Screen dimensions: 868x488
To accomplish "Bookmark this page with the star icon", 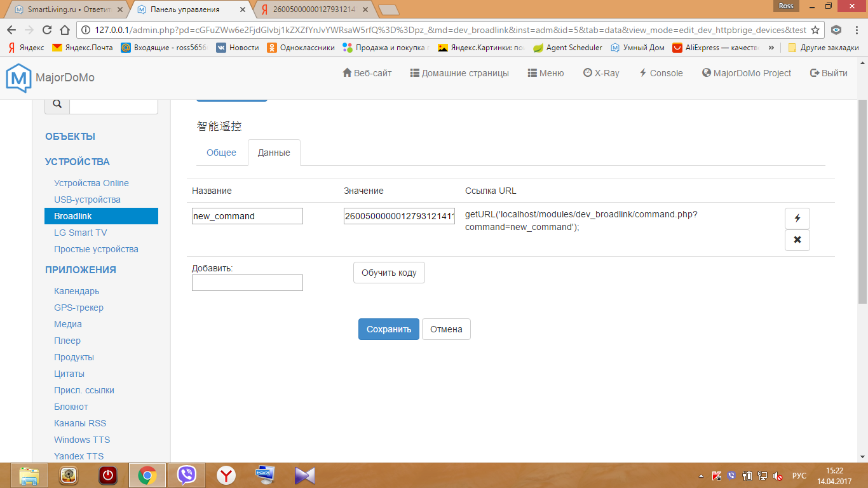I will pyautogui.click(x=815, y=30).
